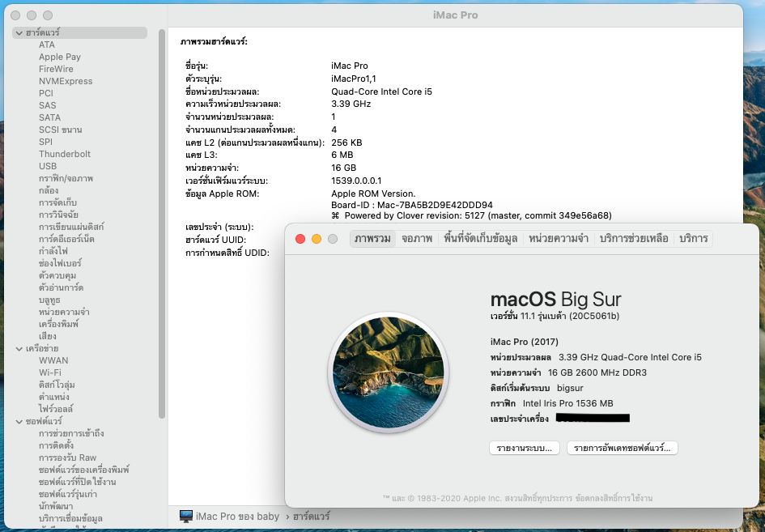765x532 pixels.
Task: Select ตัวอ่านการ์ด in sidebar
Action: (61, 287)
